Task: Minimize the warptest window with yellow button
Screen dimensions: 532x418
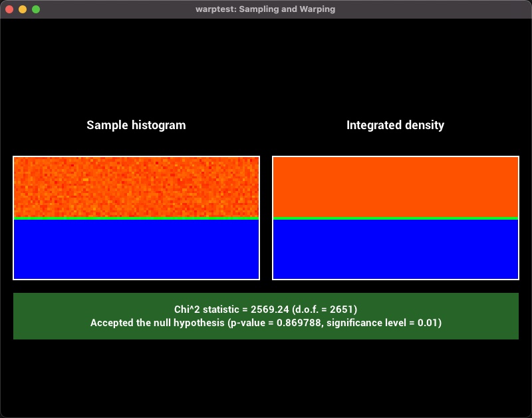Action: (23, 9)
